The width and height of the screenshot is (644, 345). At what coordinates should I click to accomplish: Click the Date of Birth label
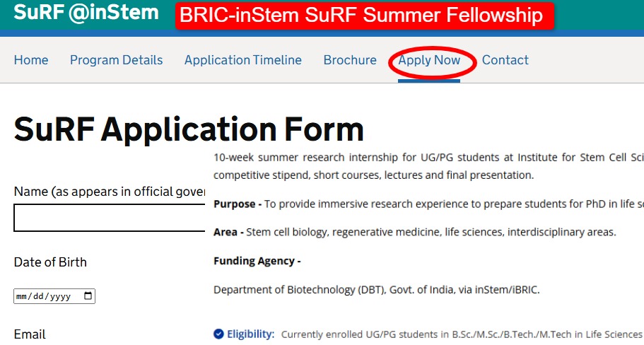[x=50, y=262]
